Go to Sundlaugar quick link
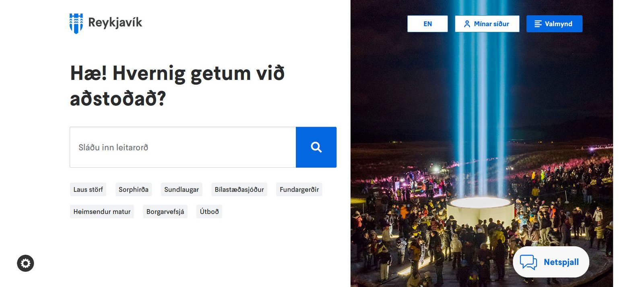The width and height of the screenshot is (644, 287). tap(182, 189)
